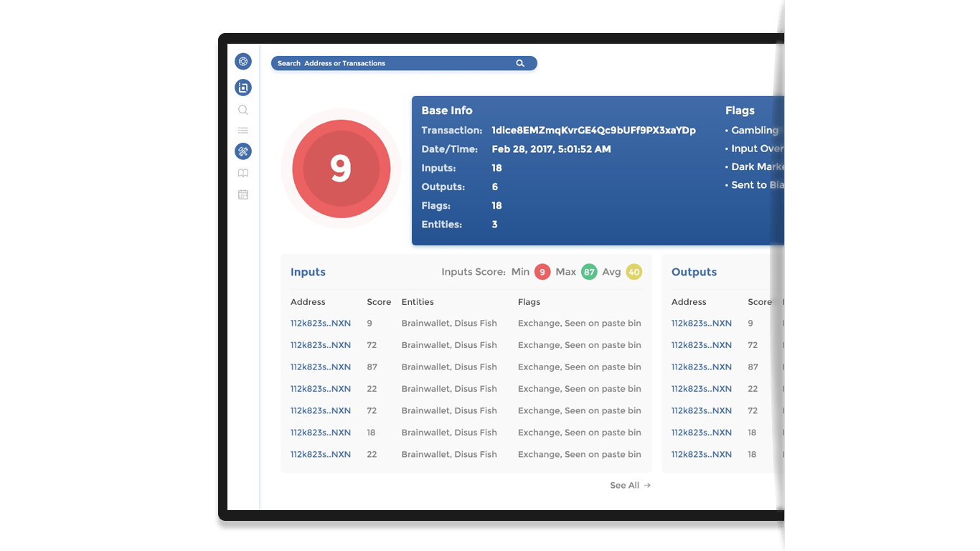Click the Gambling flag in Flags list
980x551 pixels.
pyautogui.click(x=755, y=131)
